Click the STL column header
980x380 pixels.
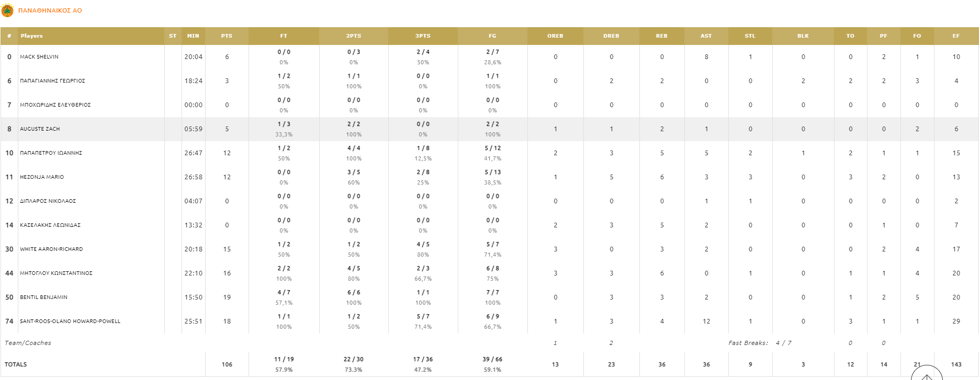click(x=750, y=36)
